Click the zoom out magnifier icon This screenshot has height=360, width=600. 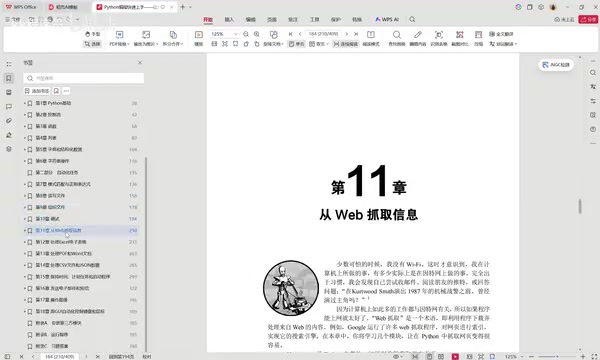246,34
